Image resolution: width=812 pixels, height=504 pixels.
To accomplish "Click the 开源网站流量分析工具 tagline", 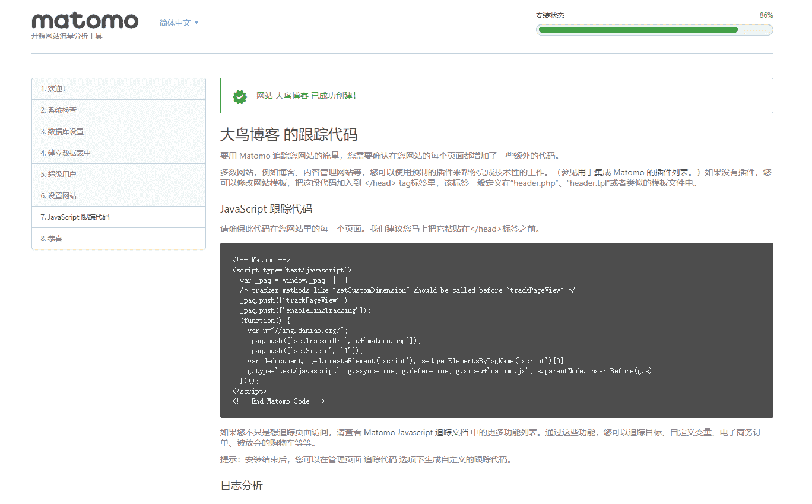I will pyautogui.click(x=67, y=36).
